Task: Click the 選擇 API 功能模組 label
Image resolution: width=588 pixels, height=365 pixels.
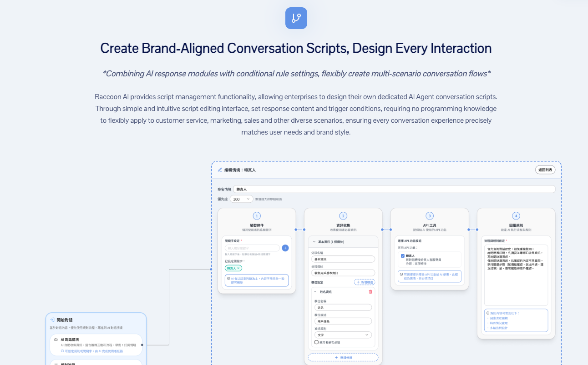Action: (x=409, y=240)
